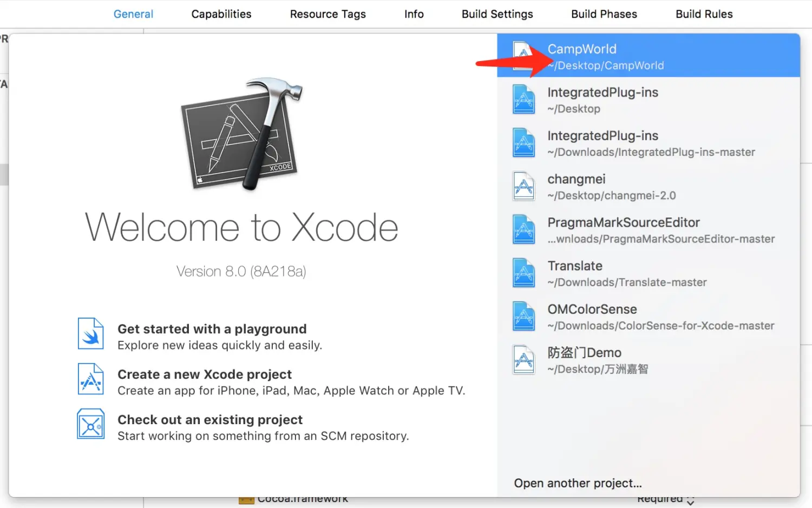812x508 pixels.
Task: Click the ~/Downloads/ColorSense-for-Xcode-master path
Action: [x=661, y=326]
